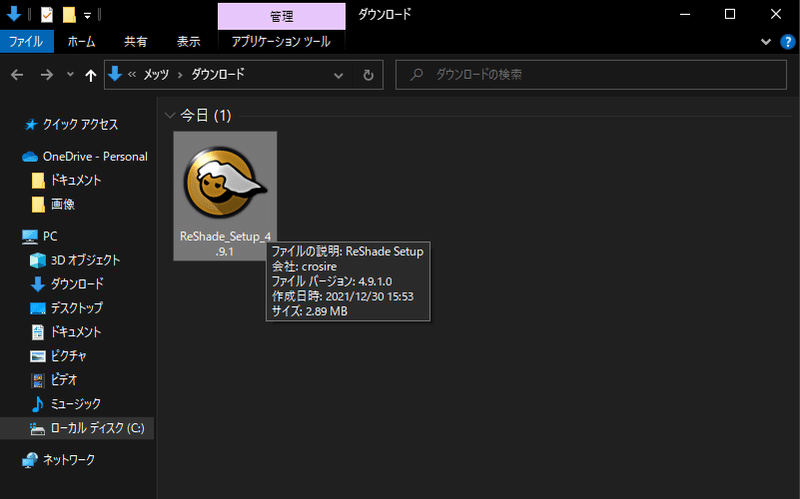The width and height of the screenshot is (800, 499).
Task: Switch to the 表示 ribbon tab
Action: click(188, 41)
